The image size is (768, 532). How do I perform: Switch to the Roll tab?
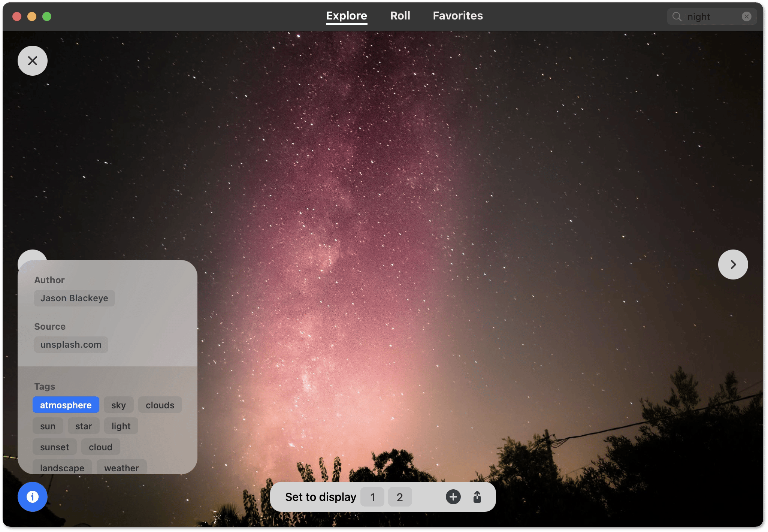[400, 16]
